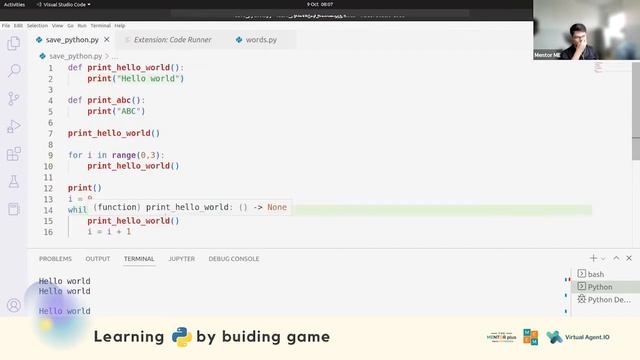Open the Search view in activity bar
Viewport: 640px width, 360px height.
point(13,71)
